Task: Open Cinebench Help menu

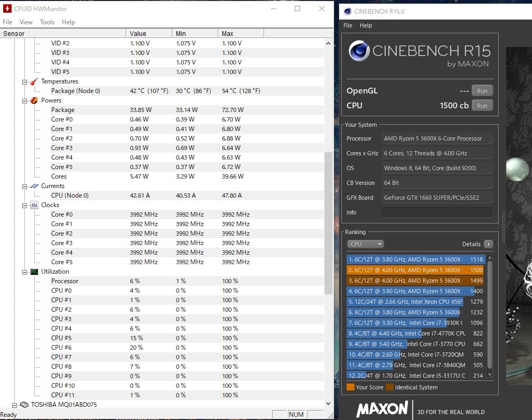Action: pos(366,25)
